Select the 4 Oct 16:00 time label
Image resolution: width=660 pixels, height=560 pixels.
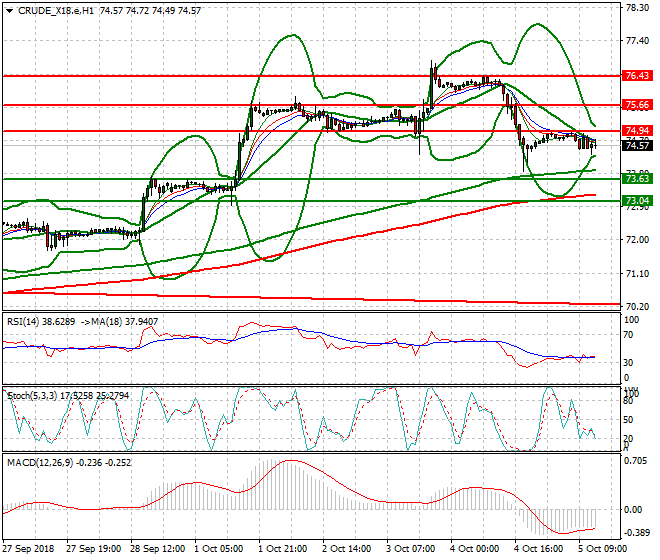538,549
